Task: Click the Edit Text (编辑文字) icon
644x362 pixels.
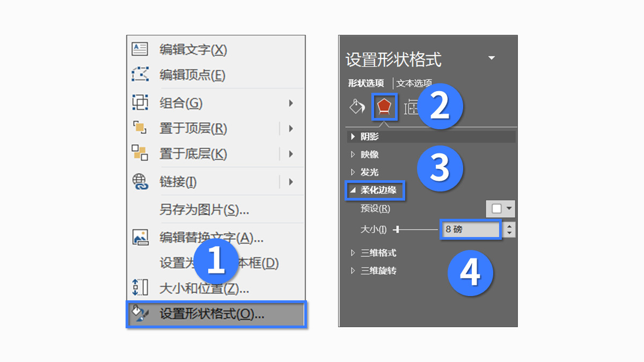Action: pos(140,49)
